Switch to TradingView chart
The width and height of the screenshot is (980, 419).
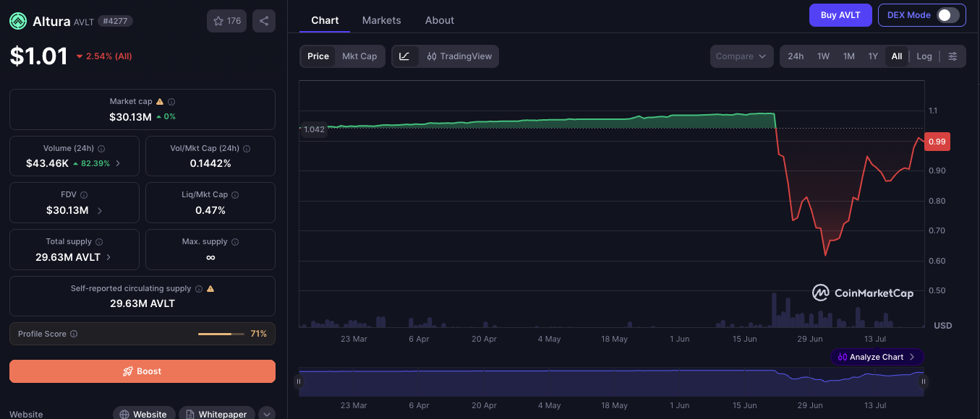459,56
